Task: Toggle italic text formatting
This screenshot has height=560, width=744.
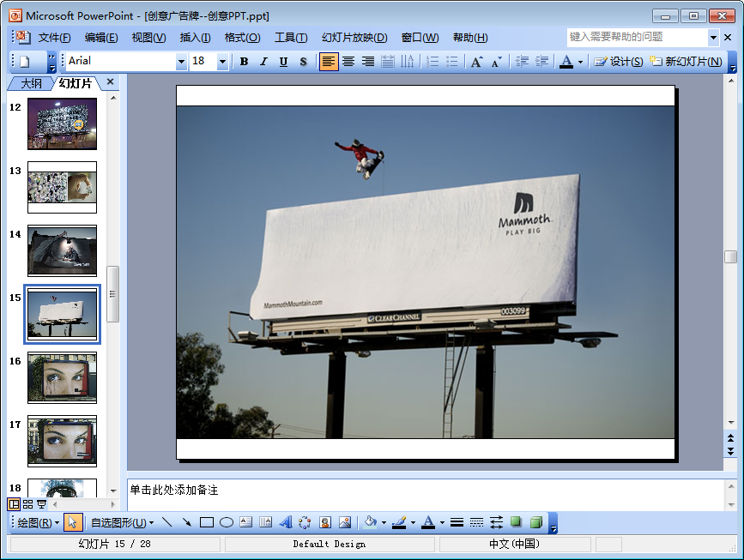Action: point(263,62)
